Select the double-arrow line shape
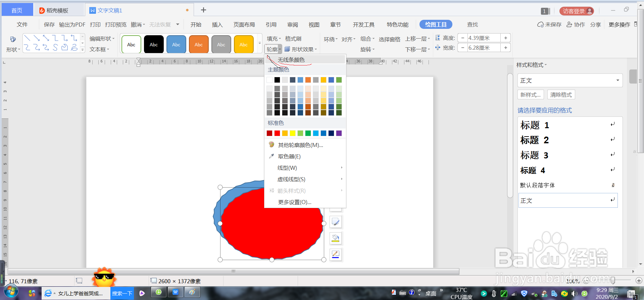Image resolution: width=644 pixels, height=300 pixels. (46, 38)
